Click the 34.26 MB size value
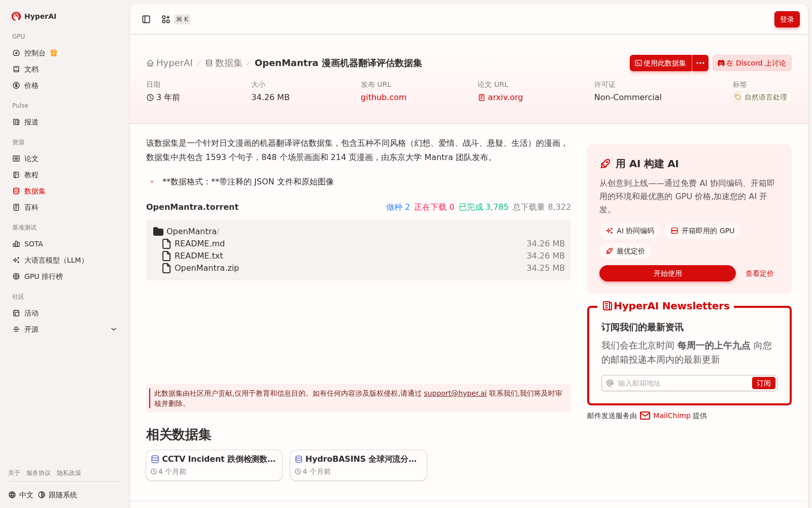 click(270, 97)
